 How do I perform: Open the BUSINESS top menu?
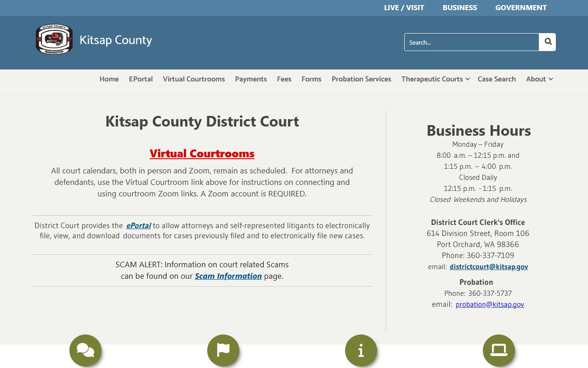pos(460,8)
